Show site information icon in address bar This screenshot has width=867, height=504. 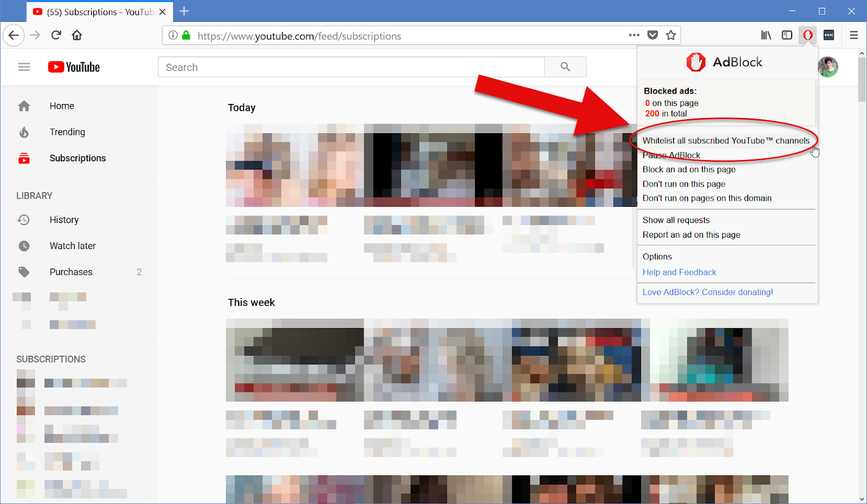173,36
